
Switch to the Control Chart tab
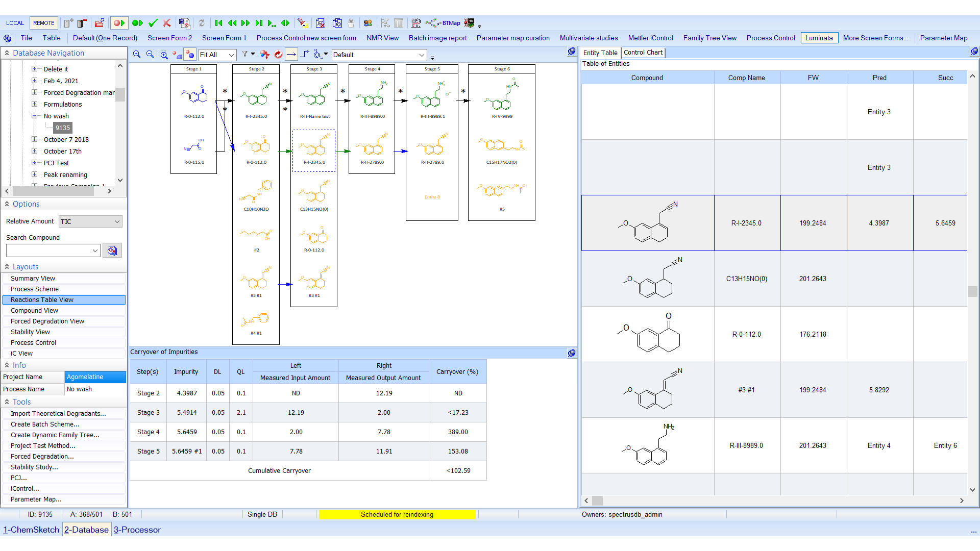(643, 52)
